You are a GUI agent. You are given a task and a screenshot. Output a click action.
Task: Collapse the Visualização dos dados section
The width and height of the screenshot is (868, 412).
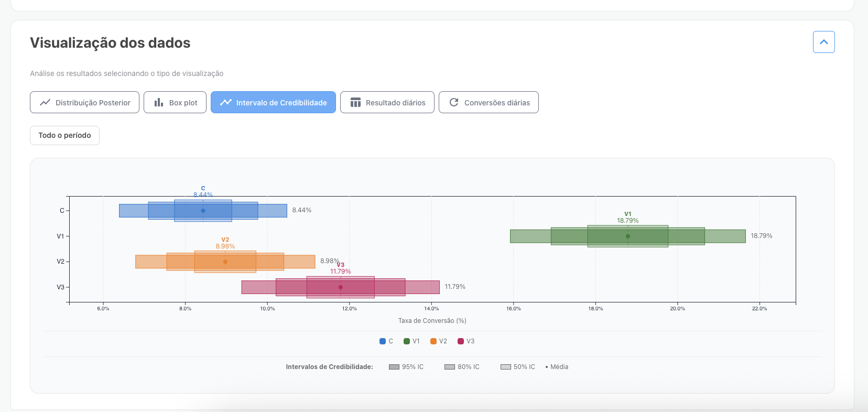(x=823, y=42)
